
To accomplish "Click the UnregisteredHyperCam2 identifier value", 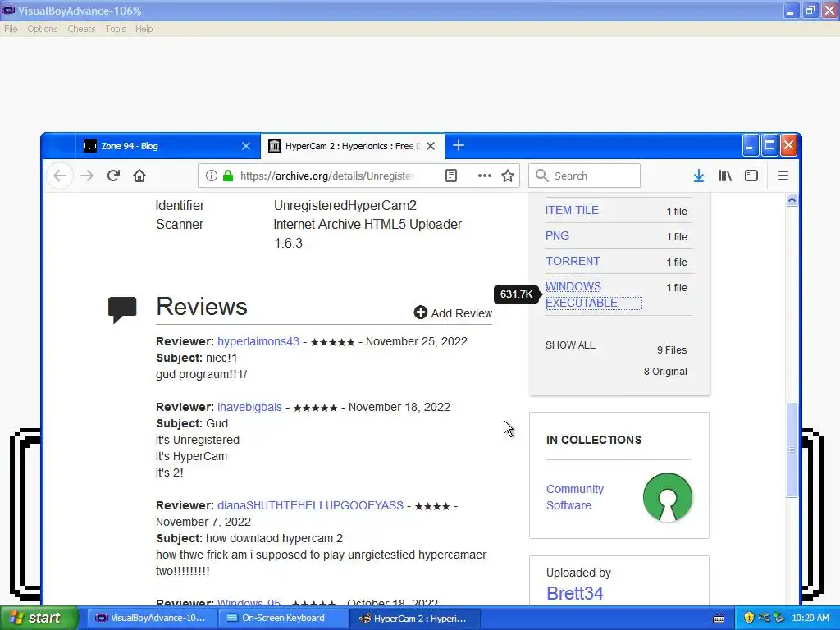I will click(345, 206).
